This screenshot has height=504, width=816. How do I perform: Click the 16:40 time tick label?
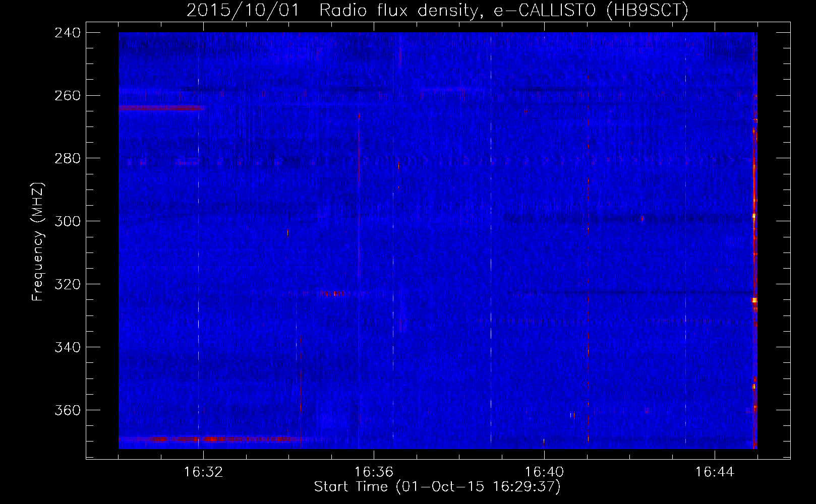544,472
